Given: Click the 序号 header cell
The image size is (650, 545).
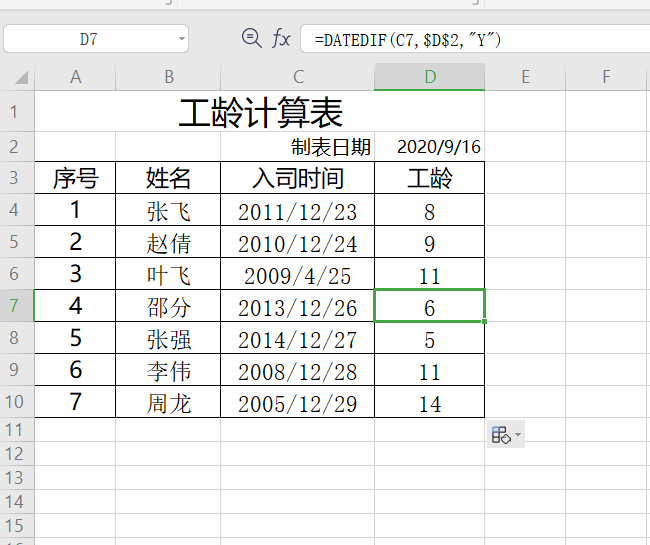Looking at the screenshot, I should tap(75, 178).
